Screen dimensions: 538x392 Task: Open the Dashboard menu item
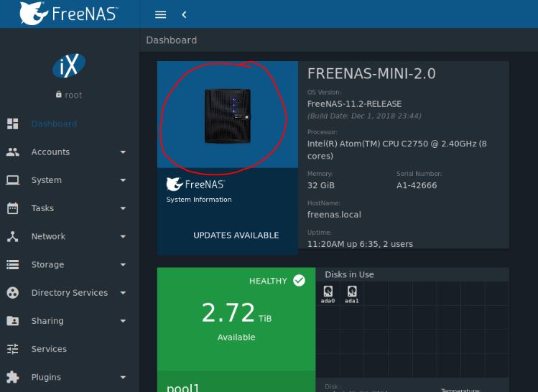(54, 123)
